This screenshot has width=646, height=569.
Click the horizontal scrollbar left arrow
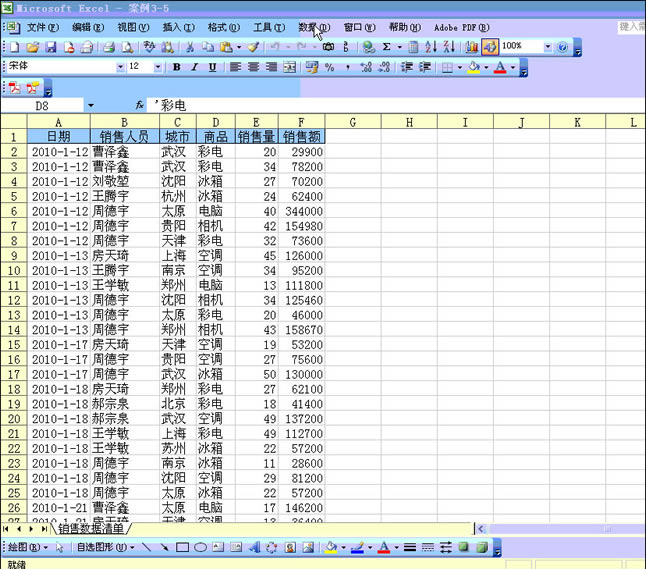(x=481, y=529)
